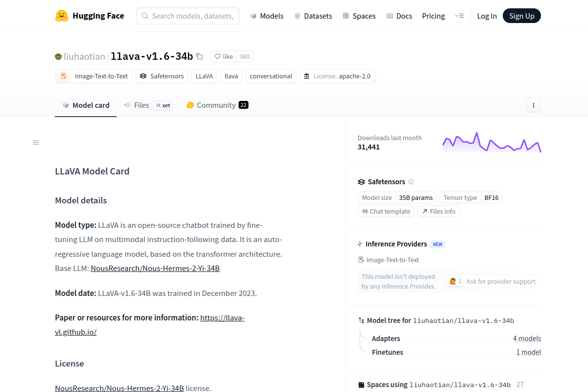Open table of contents hamburger icon

pyautogui.click(x=36, y=143)
